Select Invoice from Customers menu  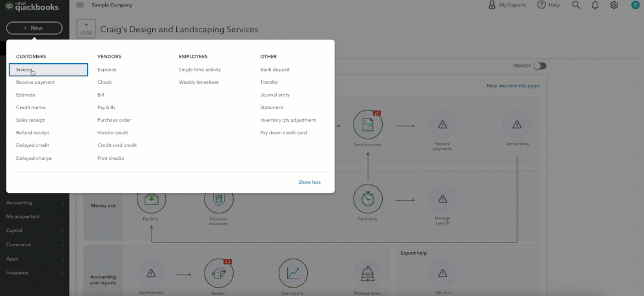pos(48,70)
